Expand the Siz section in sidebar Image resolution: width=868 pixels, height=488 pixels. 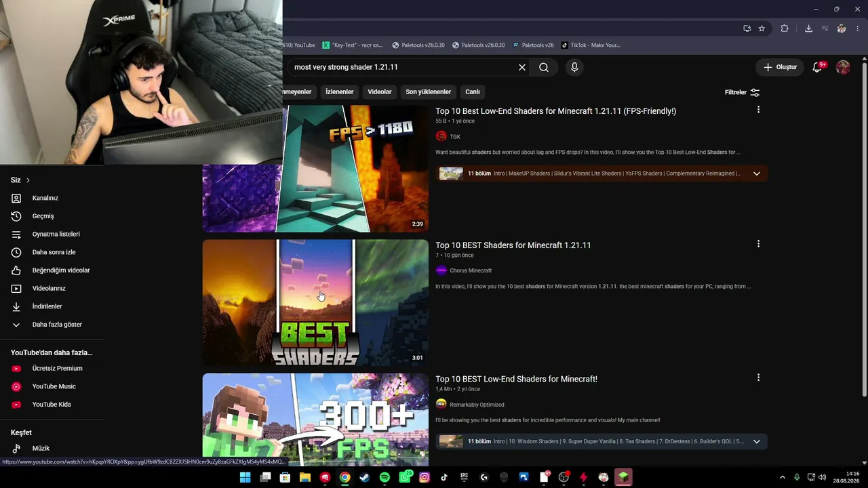coord(20,180)
